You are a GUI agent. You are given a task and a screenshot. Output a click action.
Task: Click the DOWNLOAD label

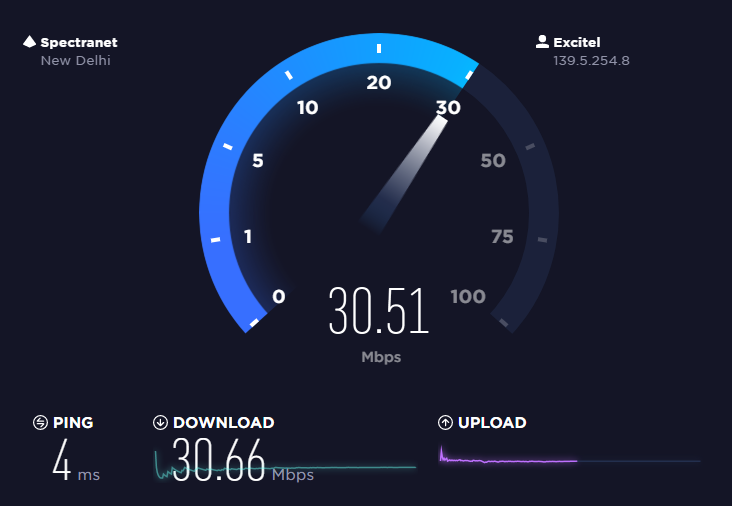click(x=224, y=422)
